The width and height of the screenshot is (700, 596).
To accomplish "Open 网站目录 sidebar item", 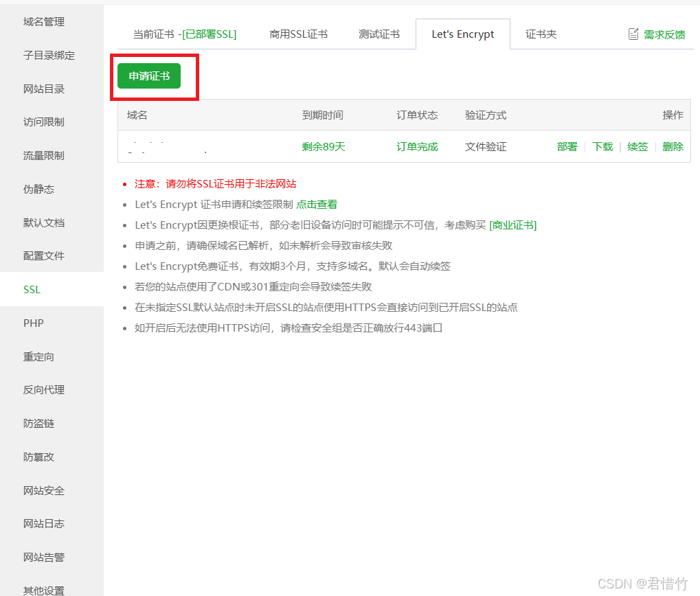I will 44,89.
